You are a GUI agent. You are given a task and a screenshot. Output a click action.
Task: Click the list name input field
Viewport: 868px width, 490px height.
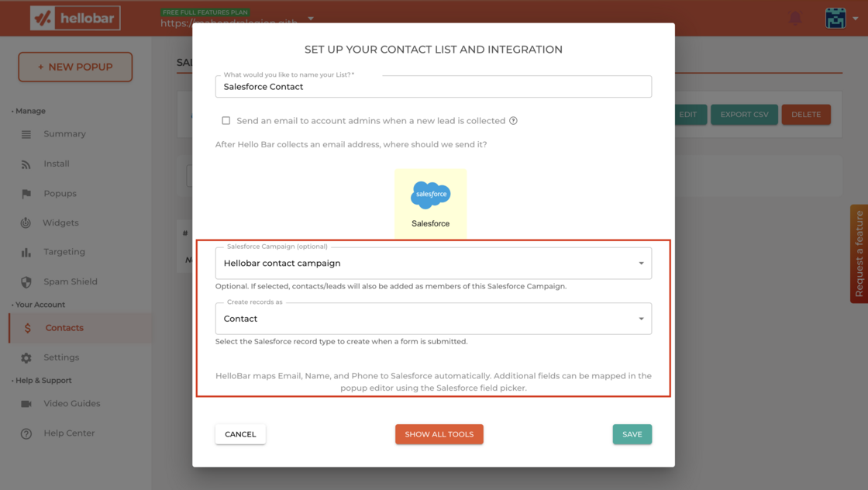click(x=433, y=86)
